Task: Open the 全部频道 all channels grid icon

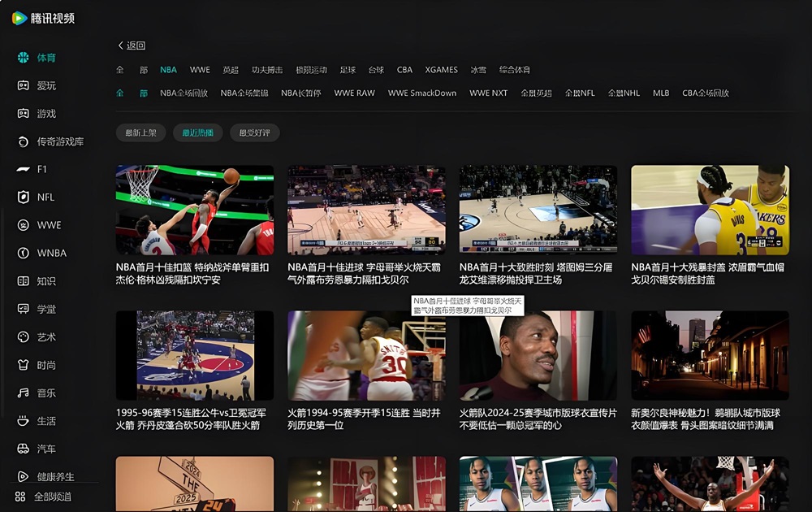Action: tap(20, 497)
